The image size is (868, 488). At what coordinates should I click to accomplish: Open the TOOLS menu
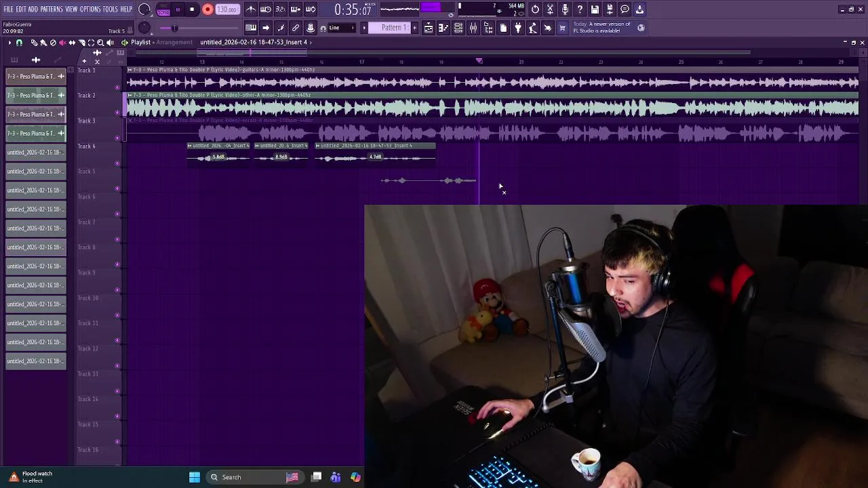click(111, 9)
